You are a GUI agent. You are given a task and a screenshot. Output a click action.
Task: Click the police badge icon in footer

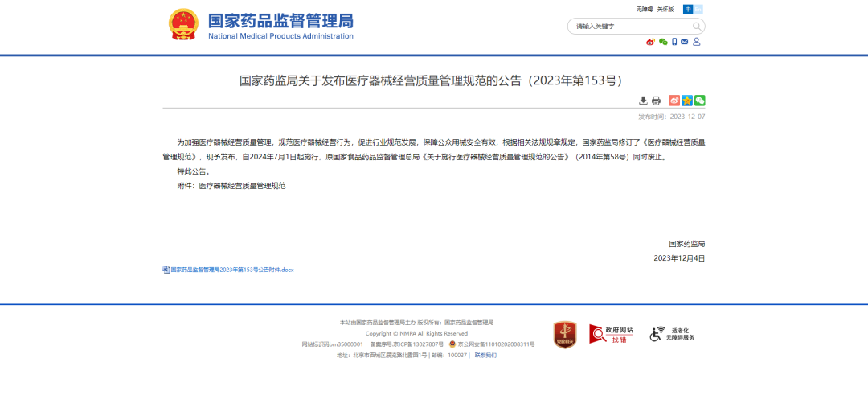(x=452, y=344)
